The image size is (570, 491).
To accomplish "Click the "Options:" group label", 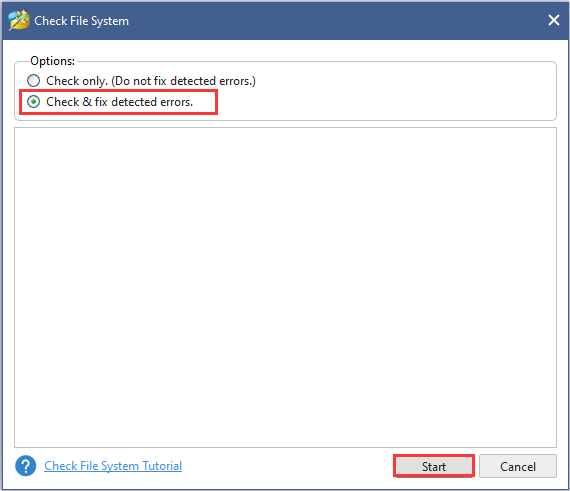I will click(52, 61).
